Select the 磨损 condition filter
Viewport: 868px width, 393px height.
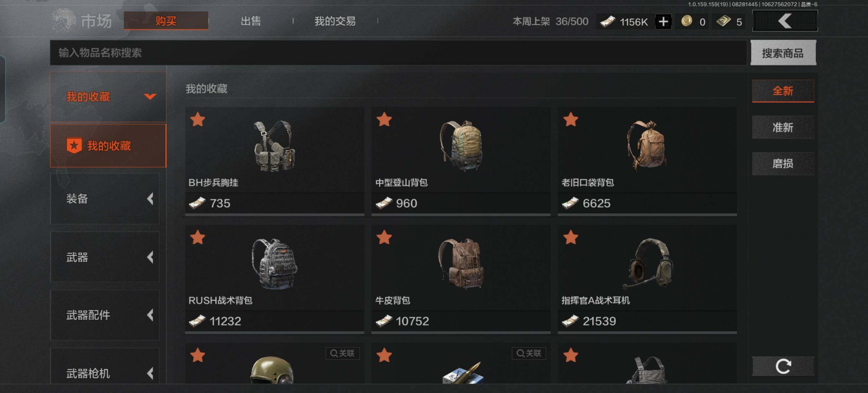(783, 164)
